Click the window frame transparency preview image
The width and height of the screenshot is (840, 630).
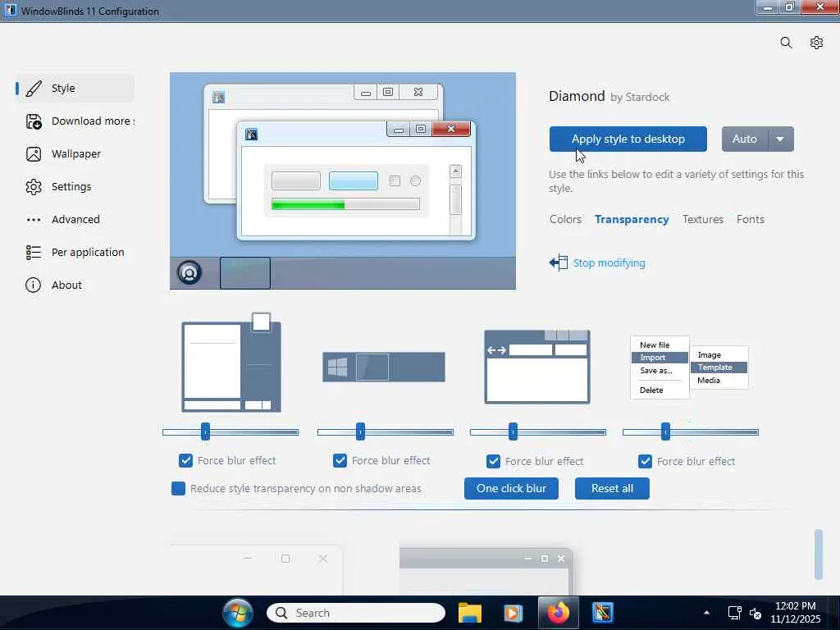click(x=536, y=367)
